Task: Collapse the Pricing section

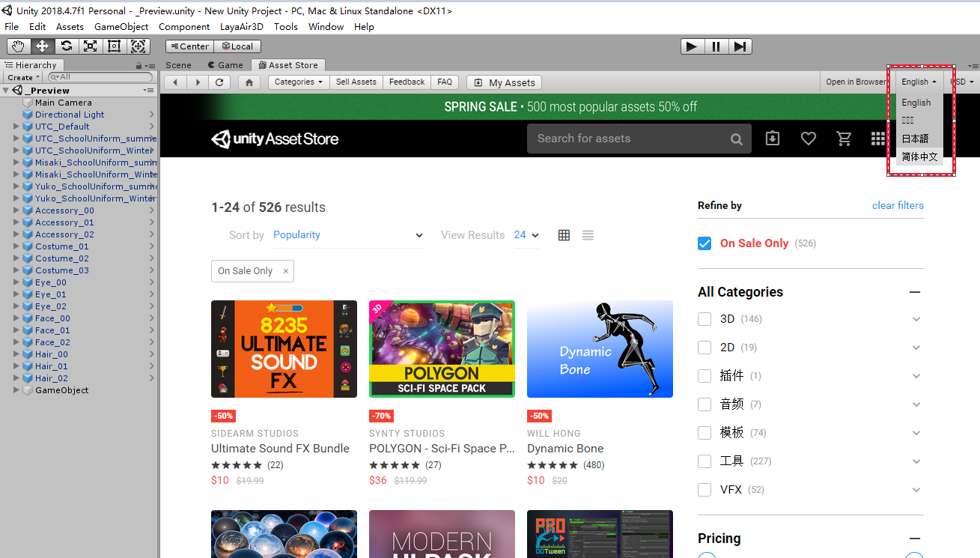Action: tap(914, 539)
